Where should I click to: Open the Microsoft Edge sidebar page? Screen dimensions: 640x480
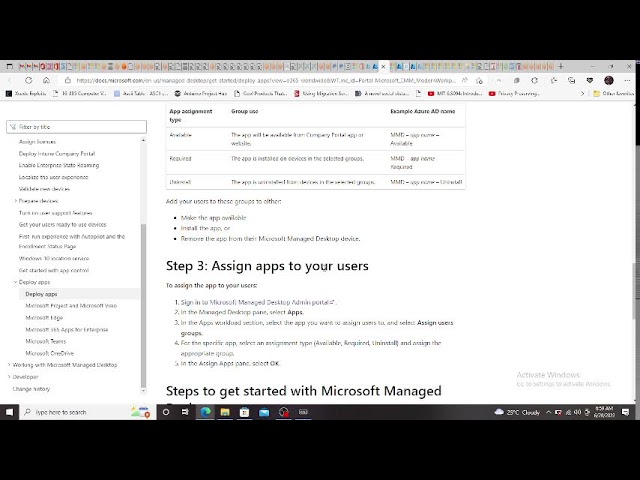click(44, 318)
